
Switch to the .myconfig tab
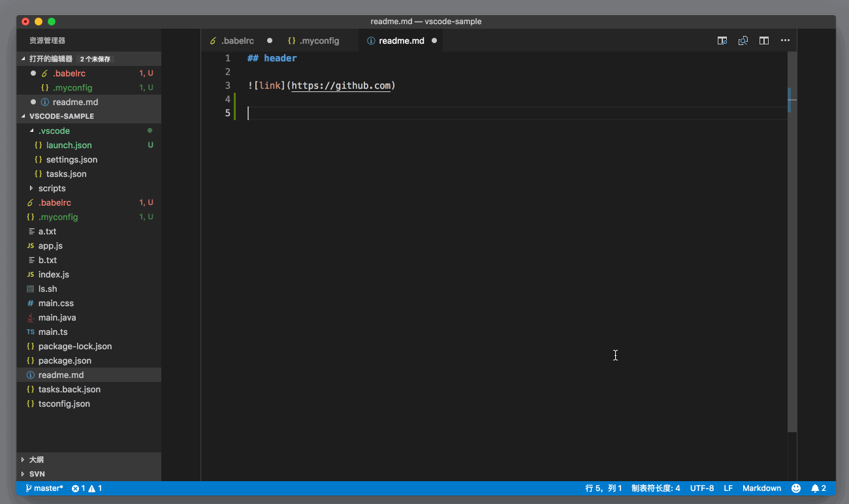pyautogui.click(x=319, y=40)
